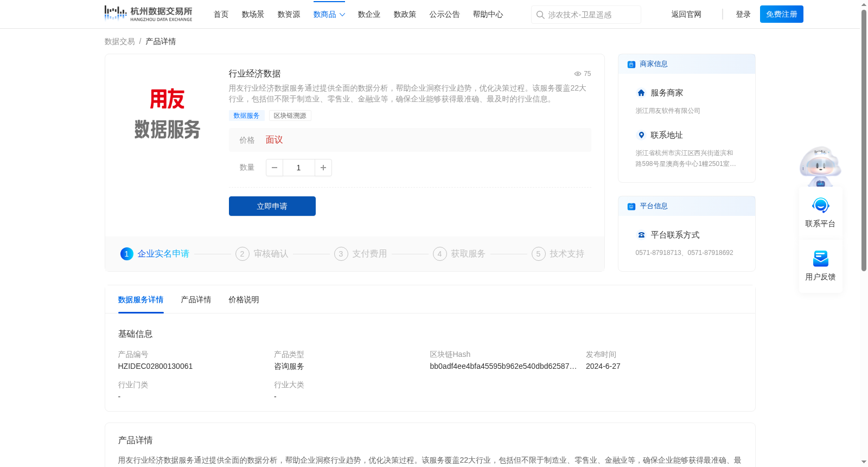868x467 pixels.
Task: Open the 帮助中心 menu item
Action: (488, 15)
